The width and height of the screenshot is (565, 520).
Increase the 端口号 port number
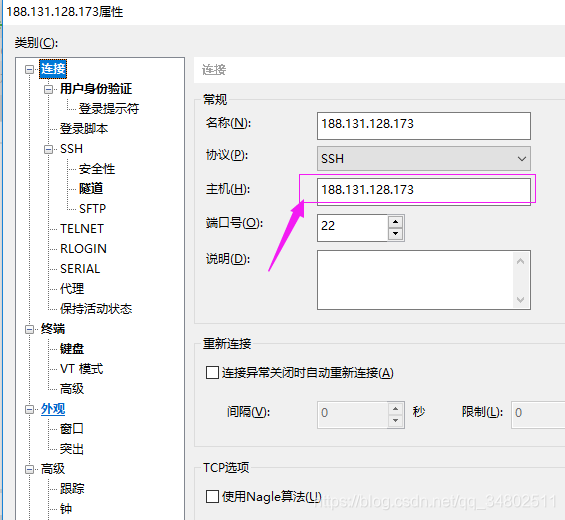tap(396, 222)
